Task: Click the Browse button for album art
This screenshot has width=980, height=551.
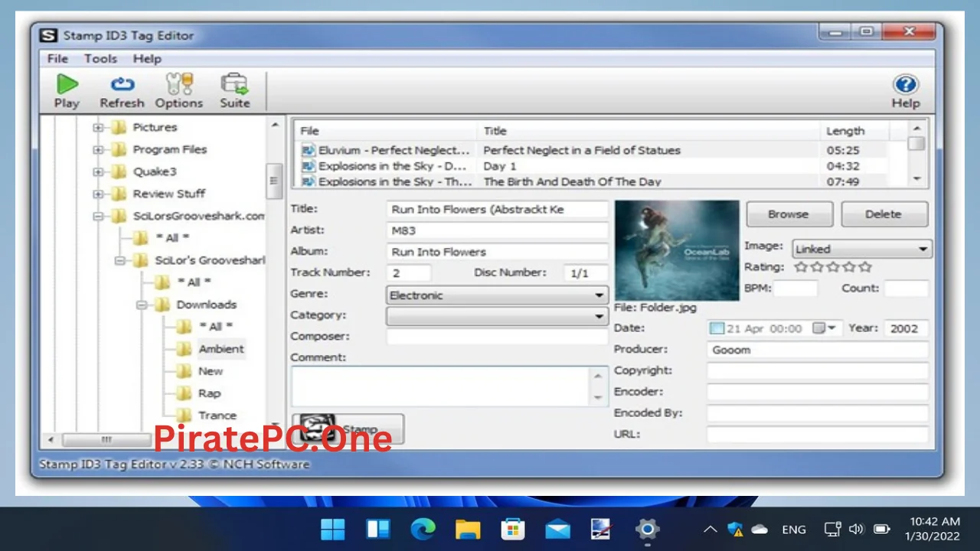Action: point(789,214)
